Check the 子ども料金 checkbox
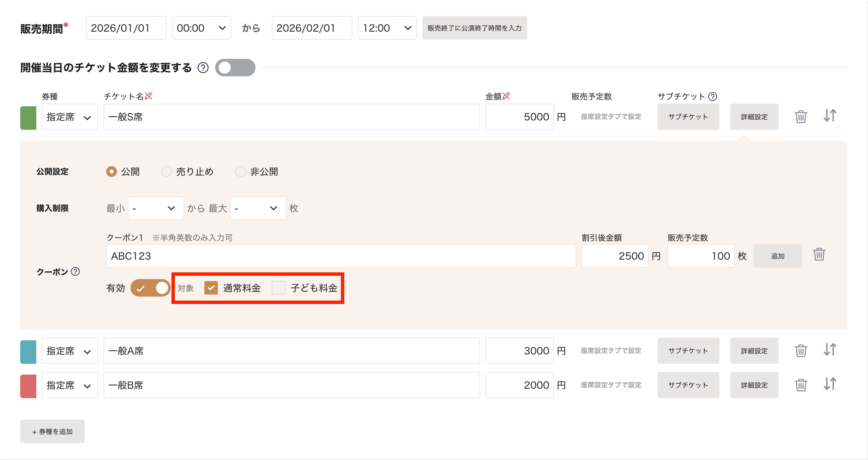 pyautogui.click(x=278, y=288)
